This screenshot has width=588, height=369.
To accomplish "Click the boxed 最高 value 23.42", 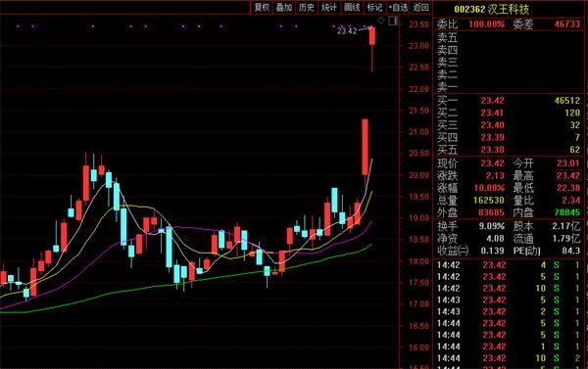I will pos(568,175).
